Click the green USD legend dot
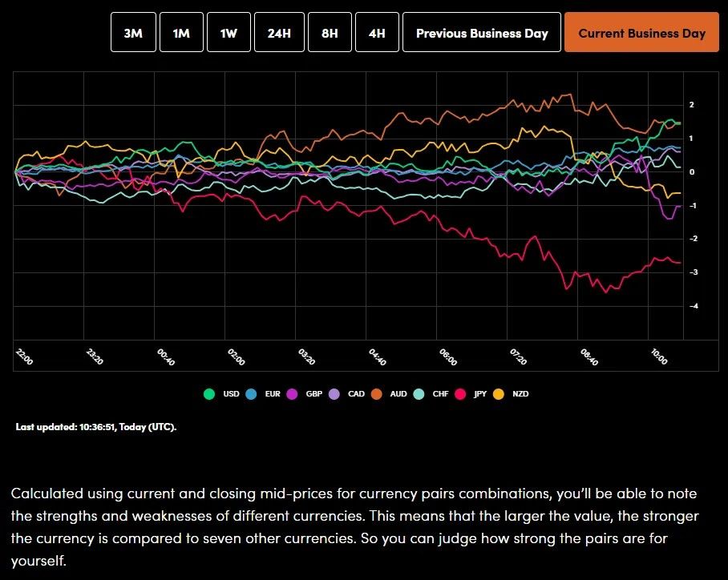The image size is (728, 580). [208, 393]
